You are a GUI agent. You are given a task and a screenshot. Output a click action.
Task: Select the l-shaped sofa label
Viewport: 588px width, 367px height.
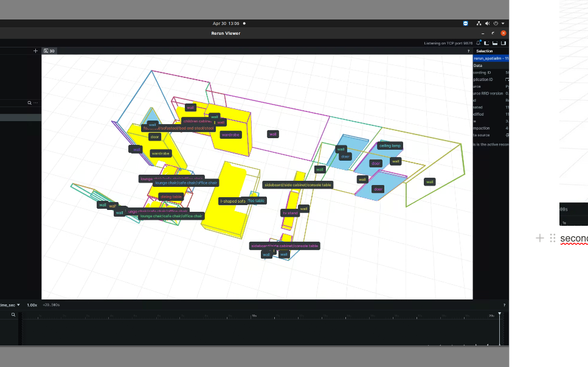[232, 201]
